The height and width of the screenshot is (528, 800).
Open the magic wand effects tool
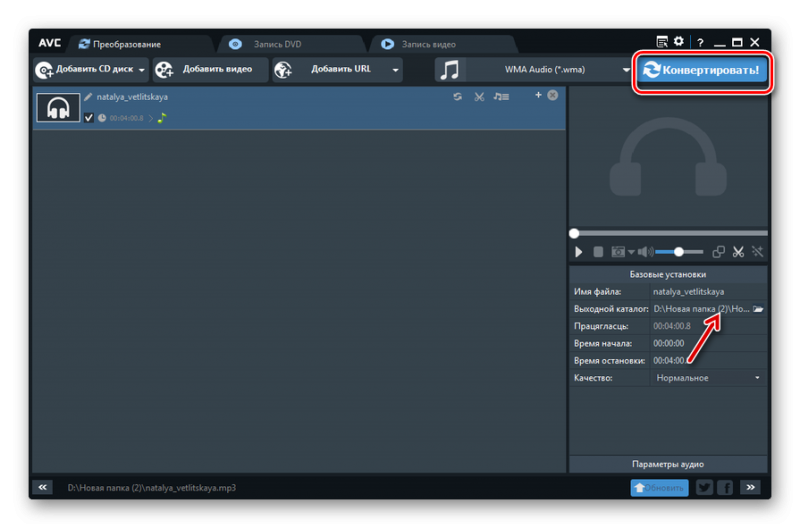coord(758,252)
